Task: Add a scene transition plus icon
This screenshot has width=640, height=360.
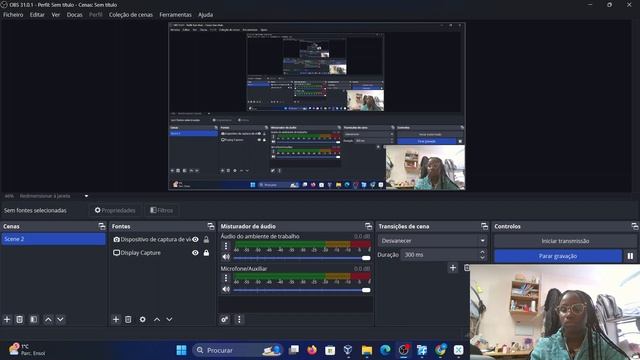Action: (453, 268)
